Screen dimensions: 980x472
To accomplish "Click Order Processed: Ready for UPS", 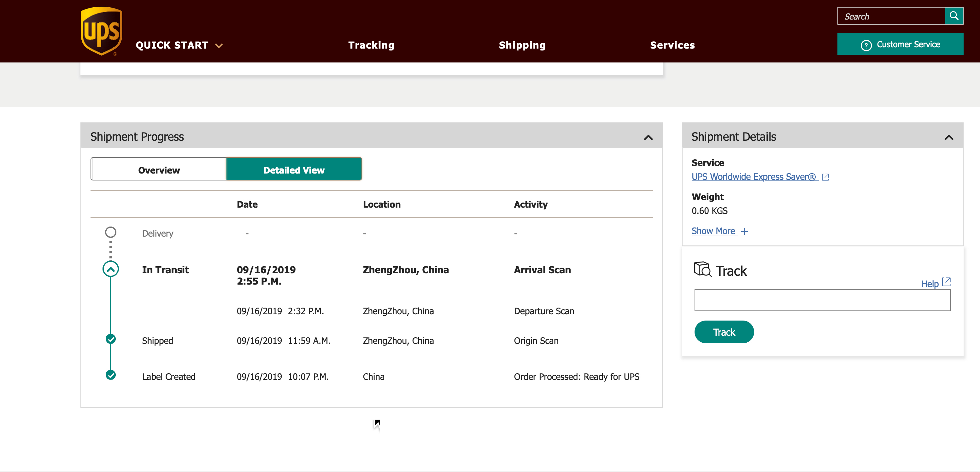I will [x=577, y=376].
